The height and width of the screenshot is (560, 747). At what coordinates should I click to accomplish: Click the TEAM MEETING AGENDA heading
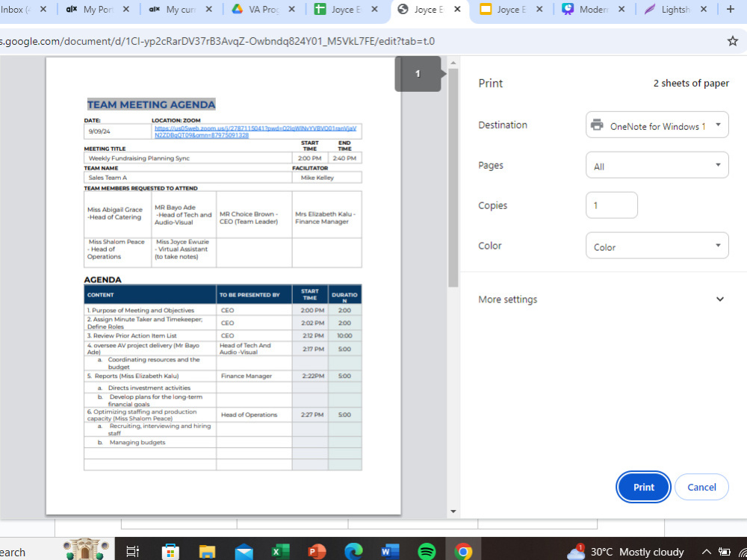point(151,105)
